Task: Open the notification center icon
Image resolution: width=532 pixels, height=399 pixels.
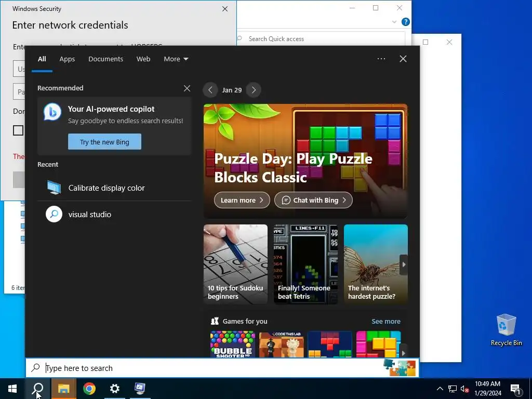Action: click(515, 389)
